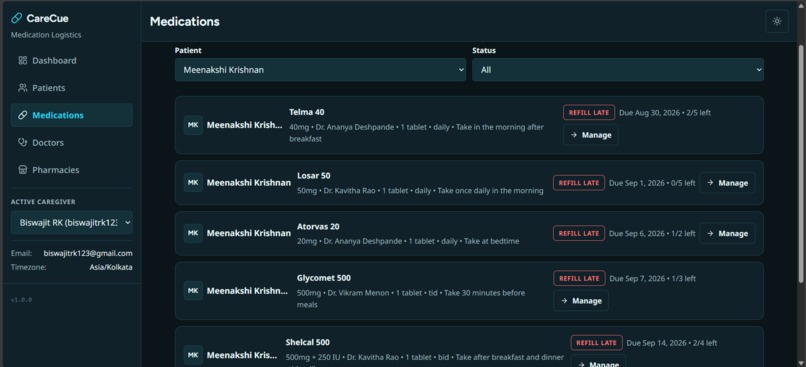Select Medications sidebar item
This screenshot has height=367, width=806.
coord(71,115)
